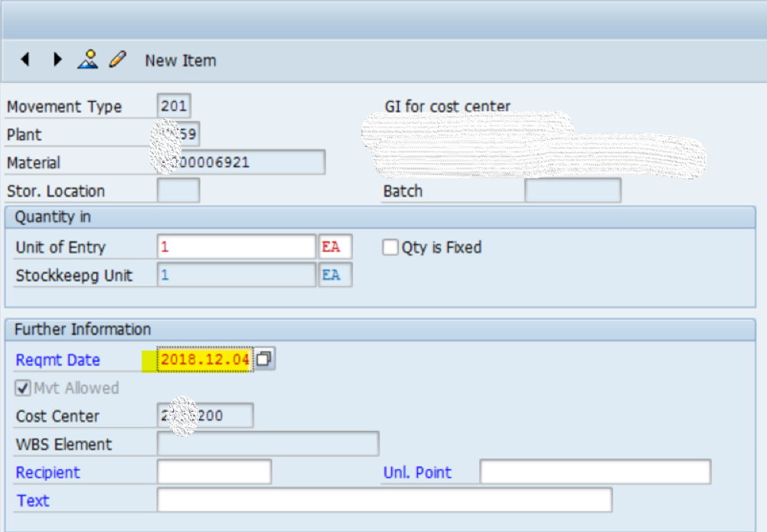Click the WBS Element label
767x532 pixels.
pyautogui.click(x=64, y=445)
